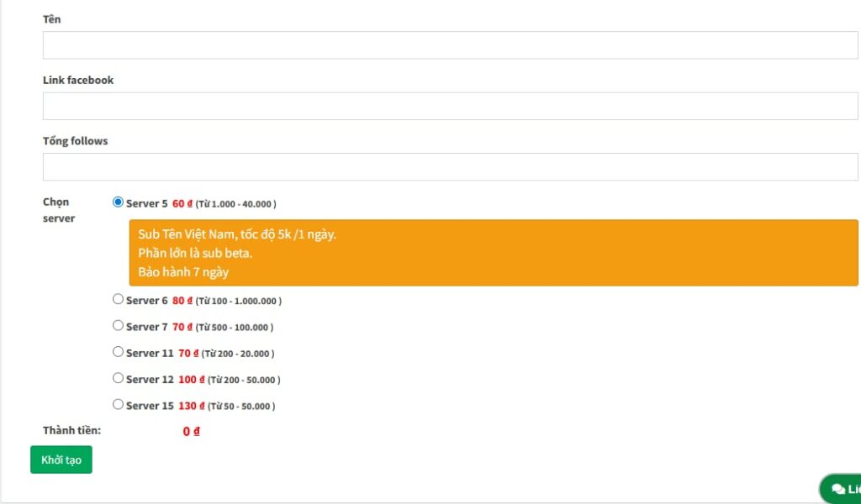Click the red 0 đ total amount
Screen dimensions: 861x504
[192, 432]
